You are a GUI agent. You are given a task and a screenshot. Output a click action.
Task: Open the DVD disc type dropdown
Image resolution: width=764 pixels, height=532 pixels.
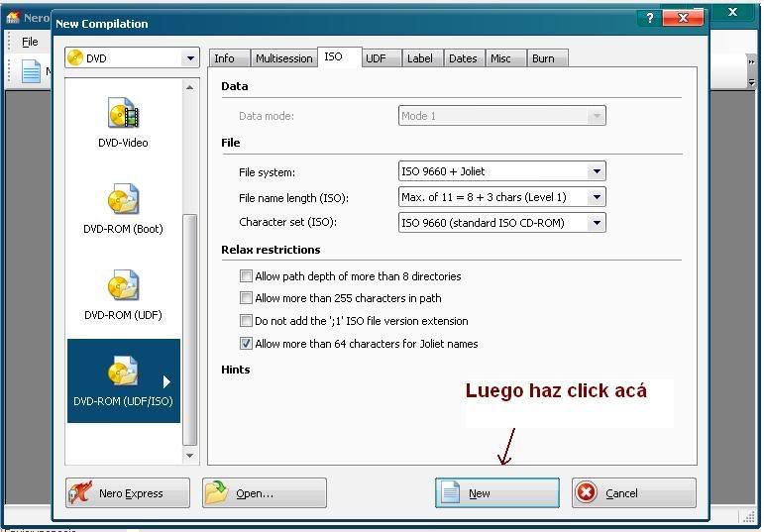tap(190, 58)
